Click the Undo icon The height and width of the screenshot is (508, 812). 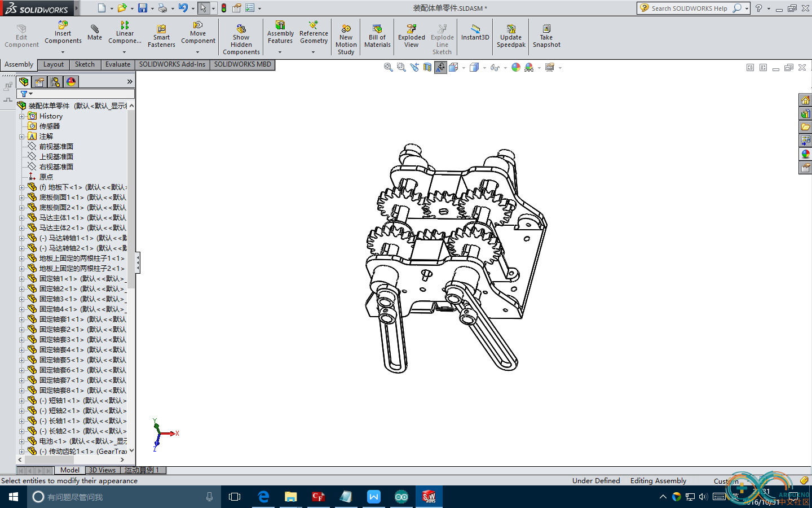coord(183,8)
